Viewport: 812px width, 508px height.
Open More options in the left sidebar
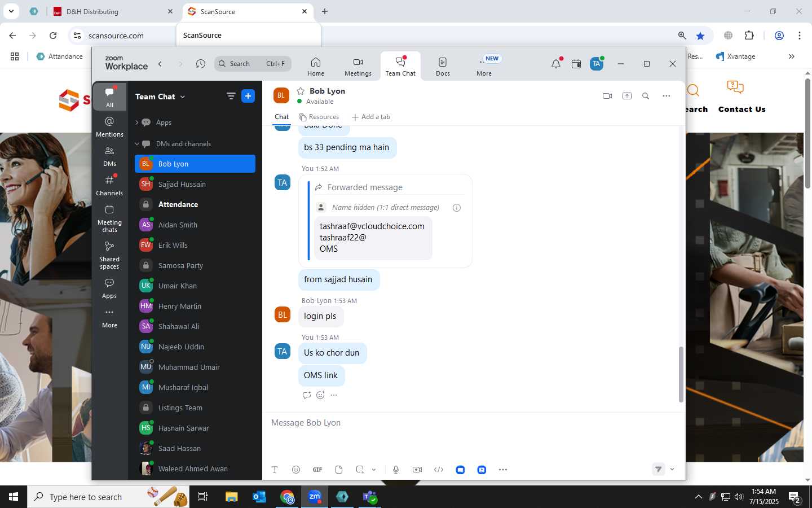(109, 318)
